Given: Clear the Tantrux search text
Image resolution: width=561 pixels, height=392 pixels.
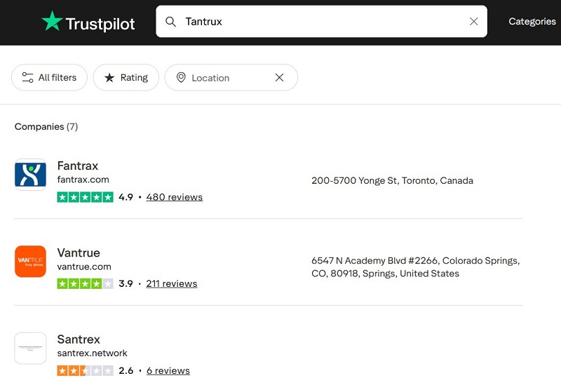Looking at the screenshot, I should coord(473,22).
